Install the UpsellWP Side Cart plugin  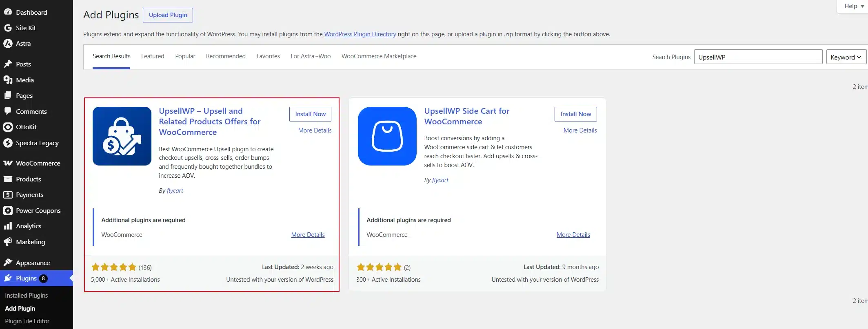pos(575,114)
